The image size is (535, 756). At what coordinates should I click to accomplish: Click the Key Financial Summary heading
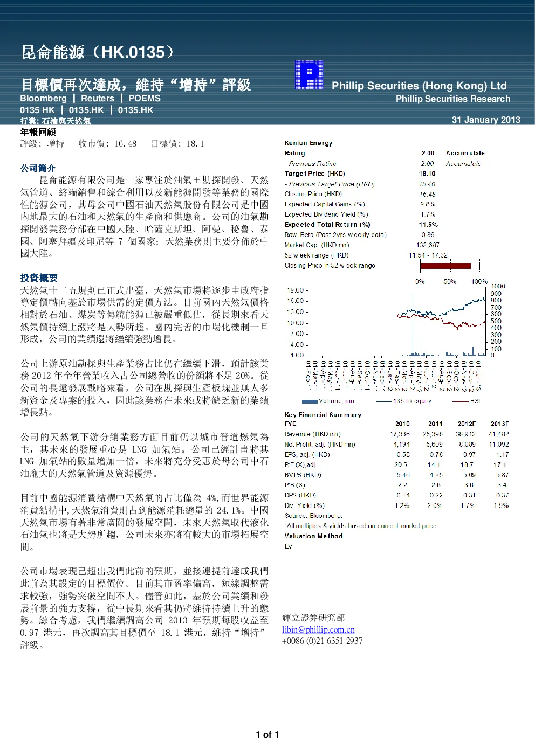(323, 415)
